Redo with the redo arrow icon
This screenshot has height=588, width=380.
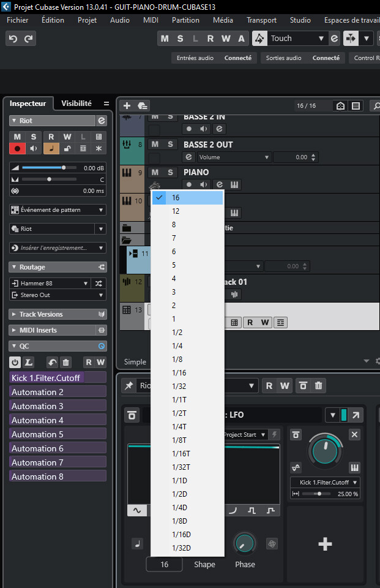point(29,39)
